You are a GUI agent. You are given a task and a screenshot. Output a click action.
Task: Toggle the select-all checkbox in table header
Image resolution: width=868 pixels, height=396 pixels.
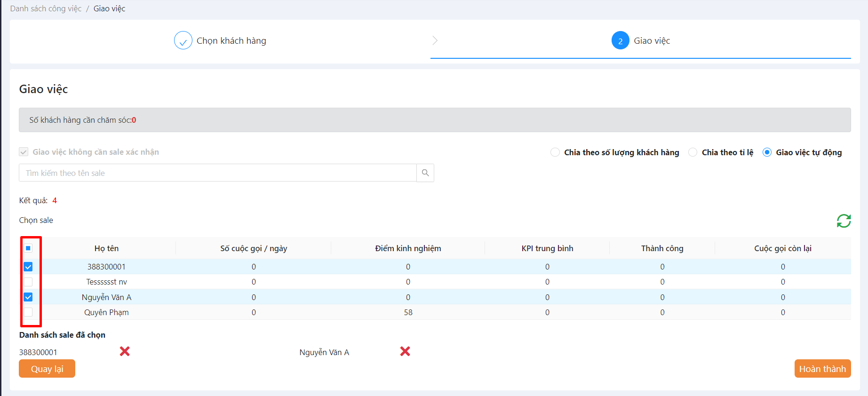(x=28, y=248)
